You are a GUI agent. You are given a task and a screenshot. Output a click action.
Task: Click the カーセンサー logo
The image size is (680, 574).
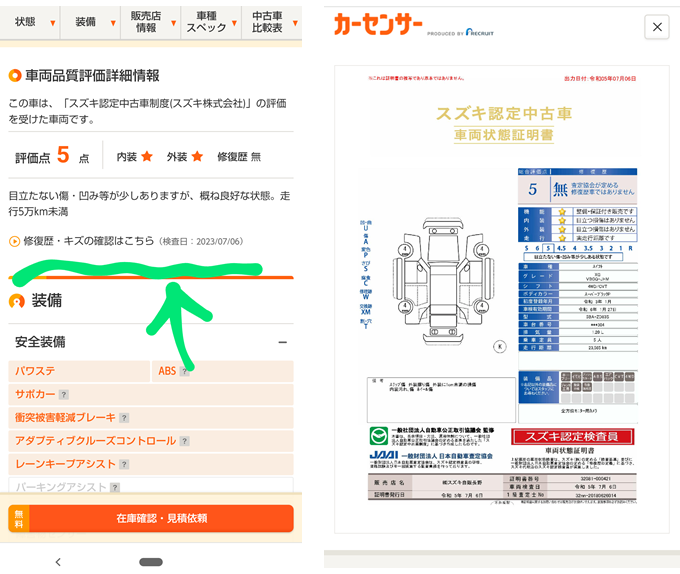(x=378, y=24)
